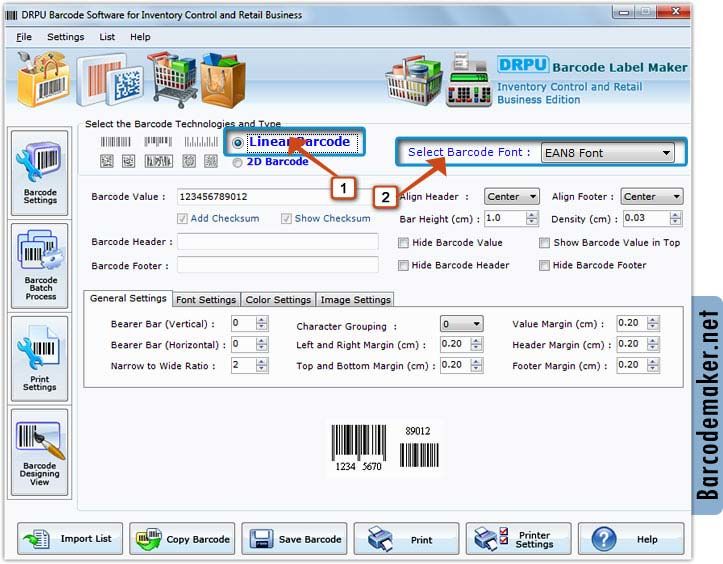Open the Select Barcode Font dropdown

(x=607, y=153)
